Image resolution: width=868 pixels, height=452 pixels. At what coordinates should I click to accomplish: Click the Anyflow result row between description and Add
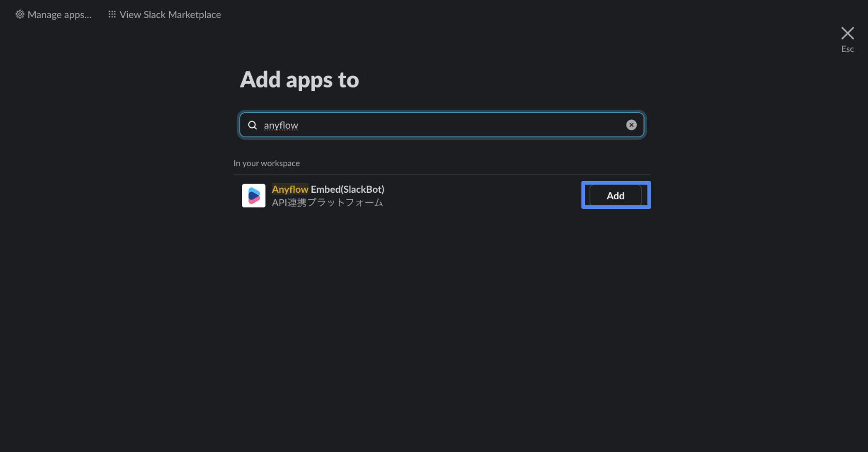481,197
